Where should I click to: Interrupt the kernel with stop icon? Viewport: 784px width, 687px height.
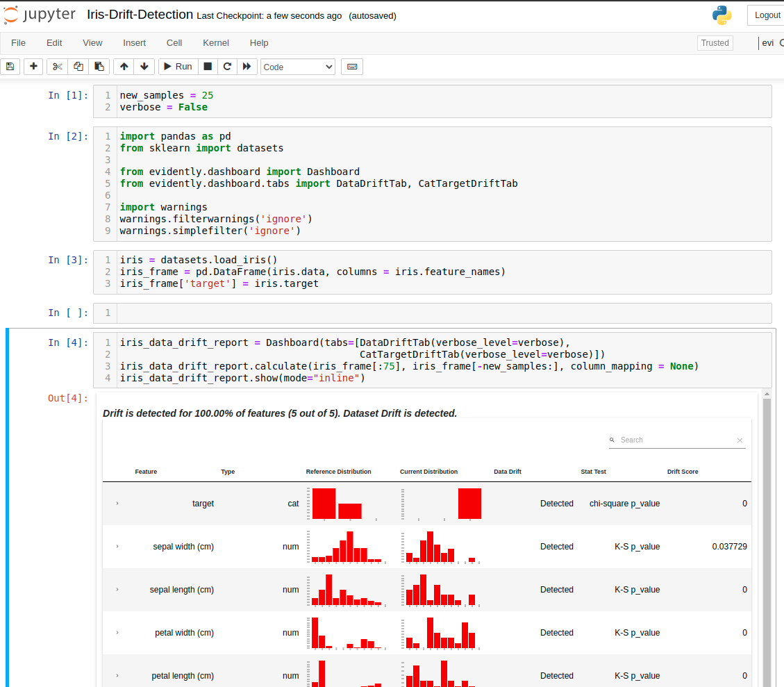pos(208,67)
